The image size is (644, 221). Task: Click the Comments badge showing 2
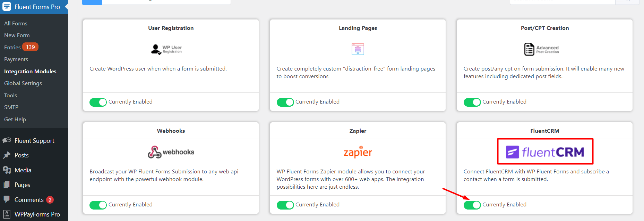click(50, 200)
